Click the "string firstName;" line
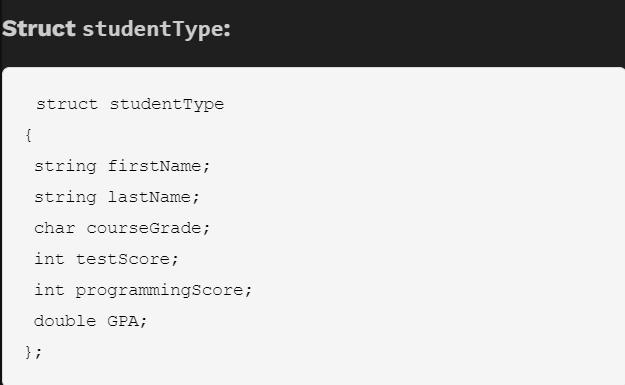 (122, 166)
